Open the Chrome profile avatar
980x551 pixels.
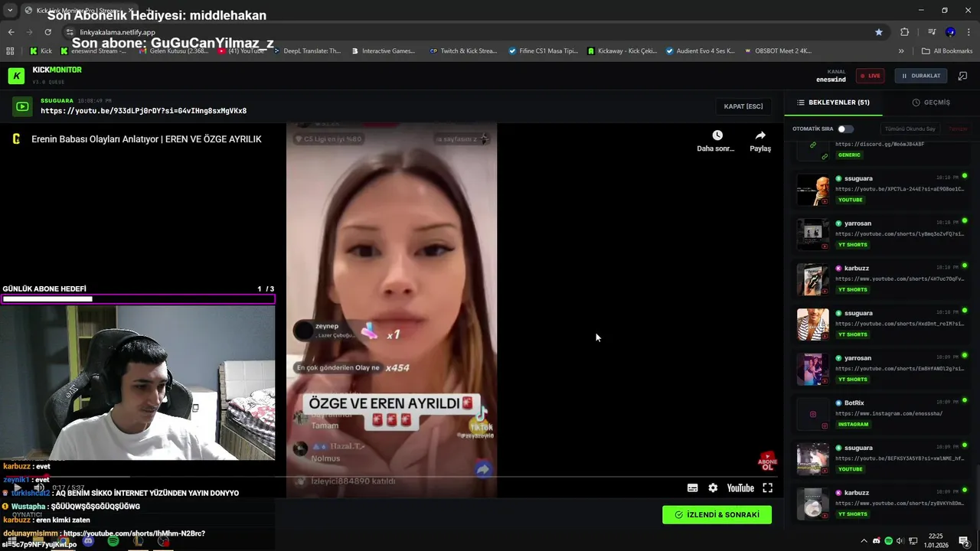tap(950, 32)
